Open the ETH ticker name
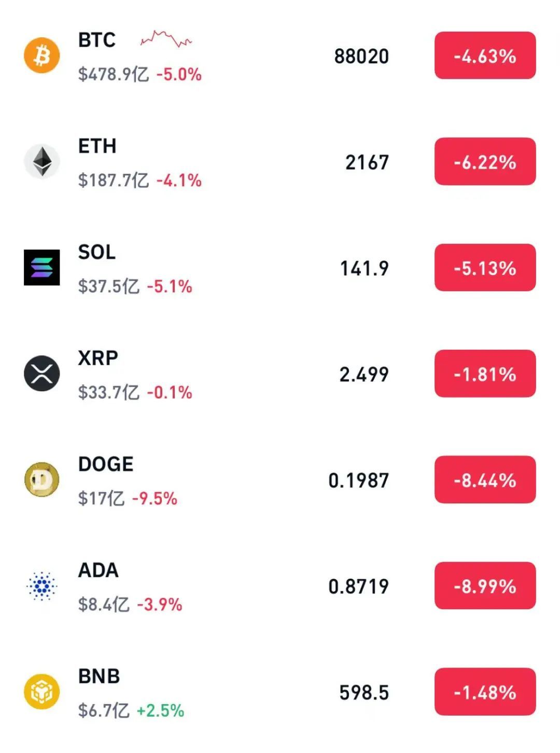The width and height of the screenshot is (560, 753). [x=97, y=146]
